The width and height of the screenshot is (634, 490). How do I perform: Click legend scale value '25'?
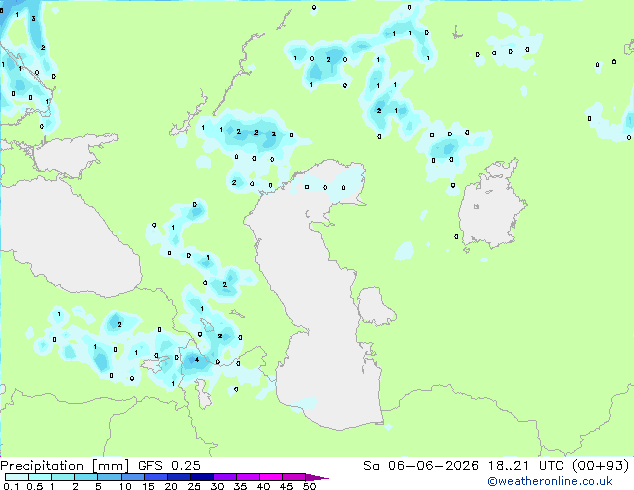pos(194,486)
